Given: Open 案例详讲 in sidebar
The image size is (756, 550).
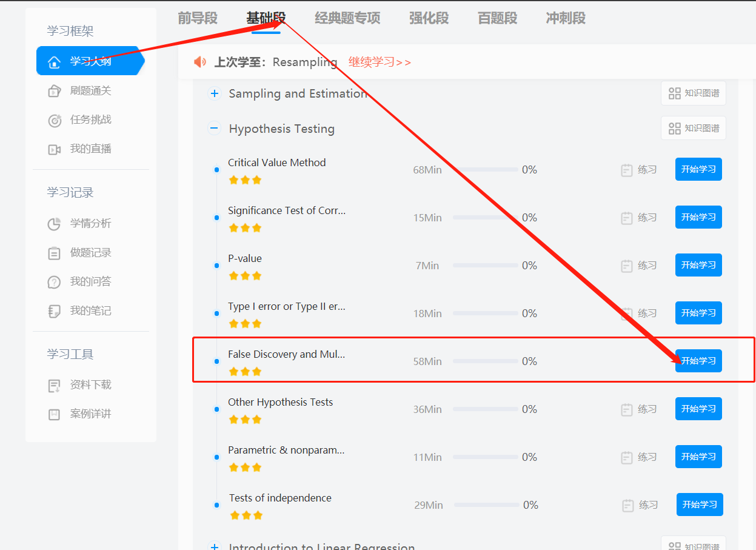Looking at the screenshot, I should click(90, 414).
